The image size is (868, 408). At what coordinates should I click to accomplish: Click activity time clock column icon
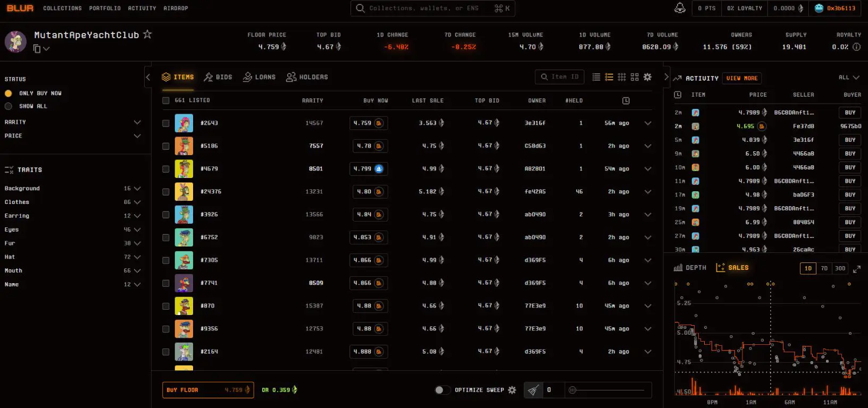coord(678,95)
